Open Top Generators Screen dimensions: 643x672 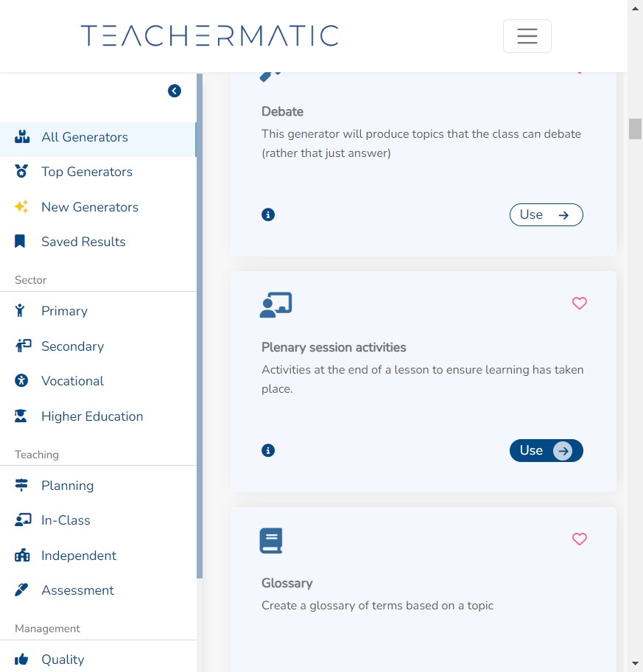[x=87, y=172]
